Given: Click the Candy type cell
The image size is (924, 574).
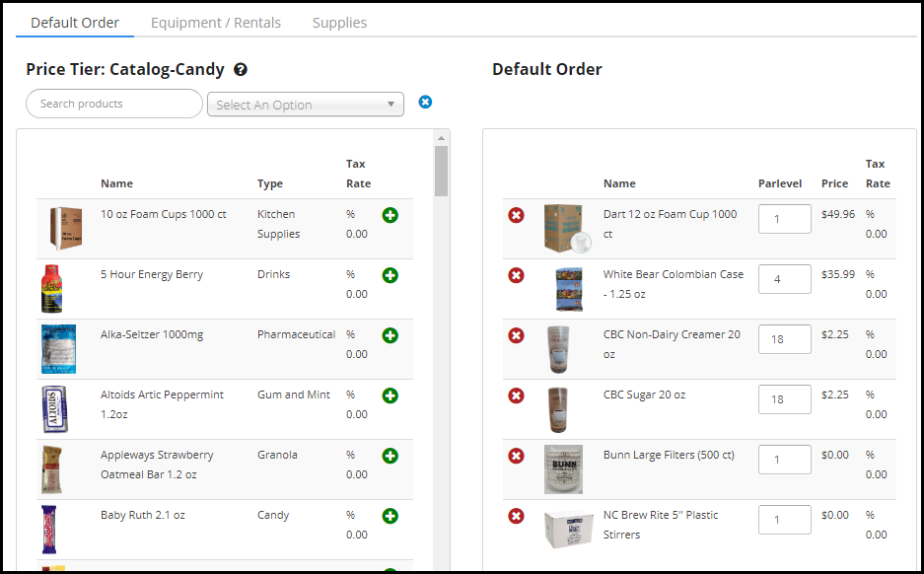Looking at the screenshot, I should coord(273,515).
